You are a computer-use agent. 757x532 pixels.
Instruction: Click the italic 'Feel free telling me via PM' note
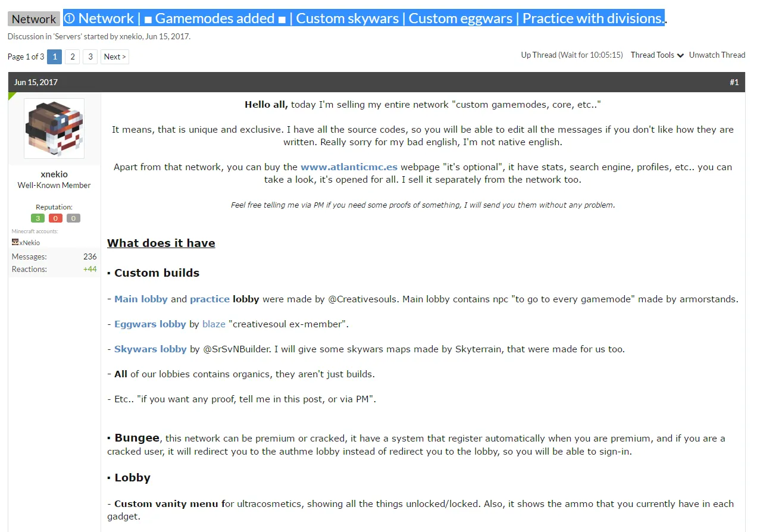423,205
